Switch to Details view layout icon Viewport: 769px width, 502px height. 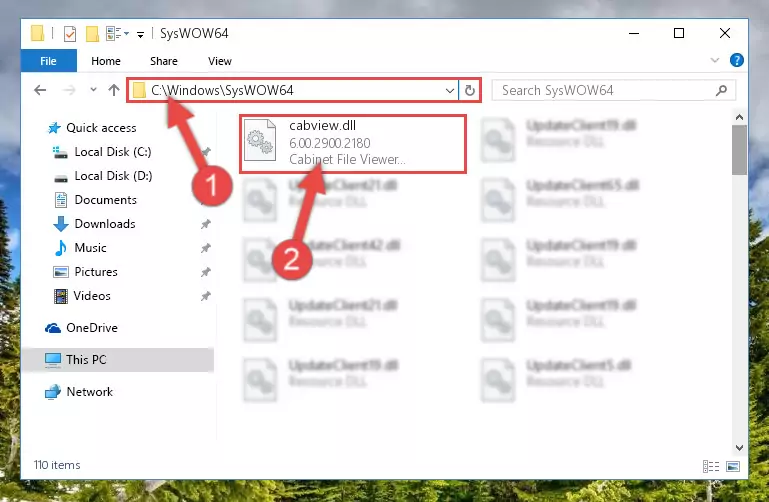point(711,466)
